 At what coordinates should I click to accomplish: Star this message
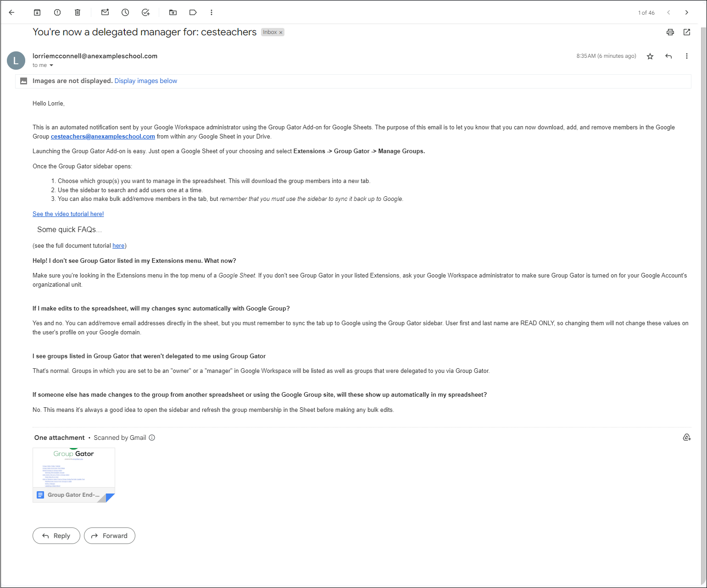click(650, 56)
